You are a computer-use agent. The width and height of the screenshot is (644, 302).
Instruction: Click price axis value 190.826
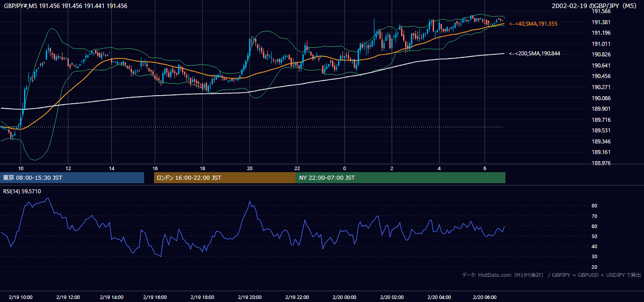(x=601, y=55)
